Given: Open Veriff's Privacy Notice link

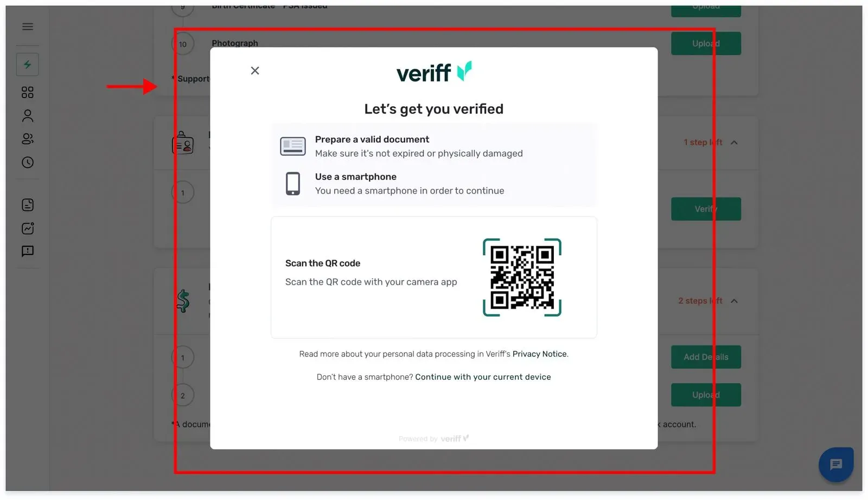Looking at the screenshot, I should [539, 354].
